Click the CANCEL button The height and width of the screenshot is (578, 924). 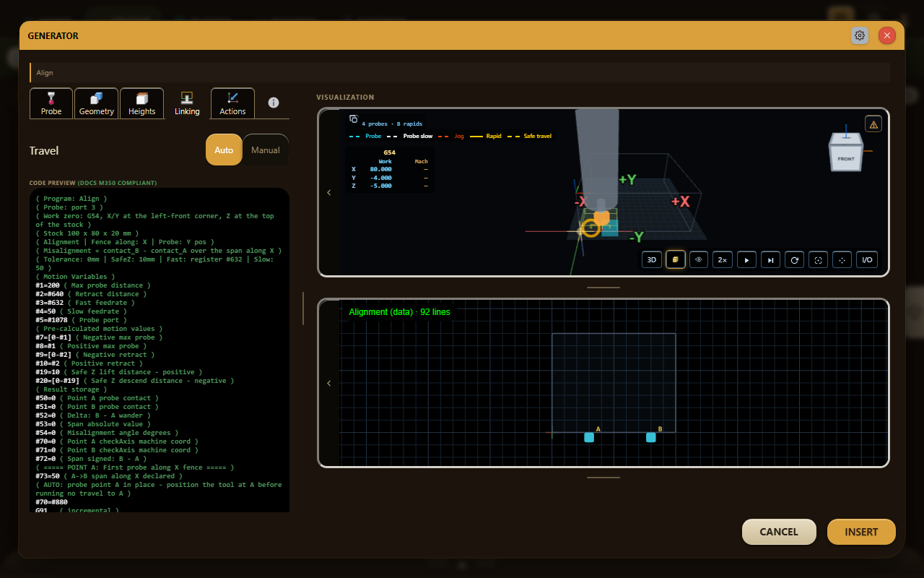pyautogui.click(x=779, y=532)
